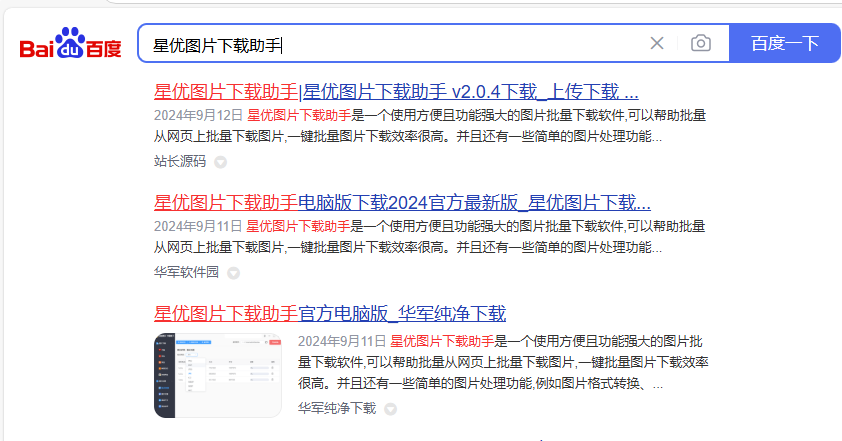Click the Baidu logo
The width and height of the screenshot is (842, 441).
point(70,43)
